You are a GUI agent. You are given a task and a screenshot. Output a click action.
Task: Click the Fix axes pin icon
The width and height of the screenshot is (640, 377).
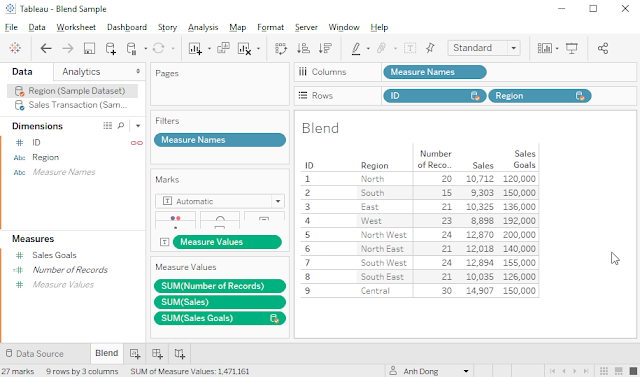pyautogui.click(x=430, y=48)
